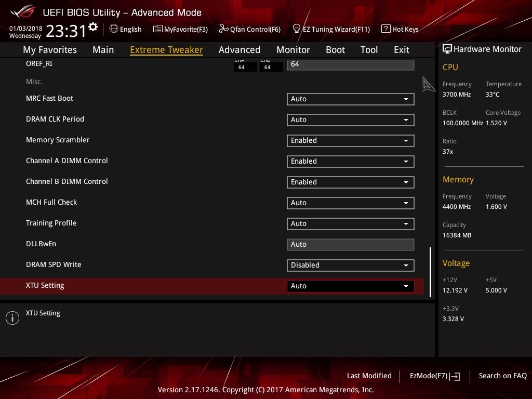Viewport: 532px width, 399px height.
Task: Expand the DRAM SPD Write dropdown
Action: click(x=351, y=265)
